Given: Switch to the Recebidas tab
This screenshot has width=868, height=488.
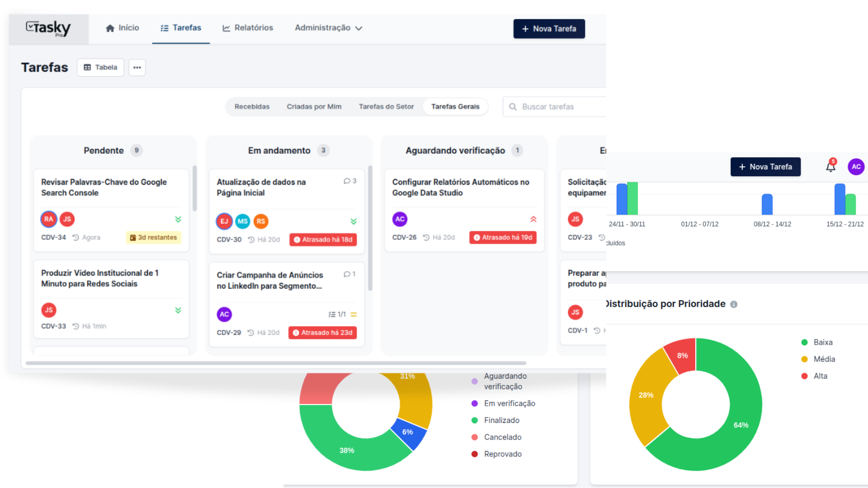Looking at the screenshot, I should (252, 107).
